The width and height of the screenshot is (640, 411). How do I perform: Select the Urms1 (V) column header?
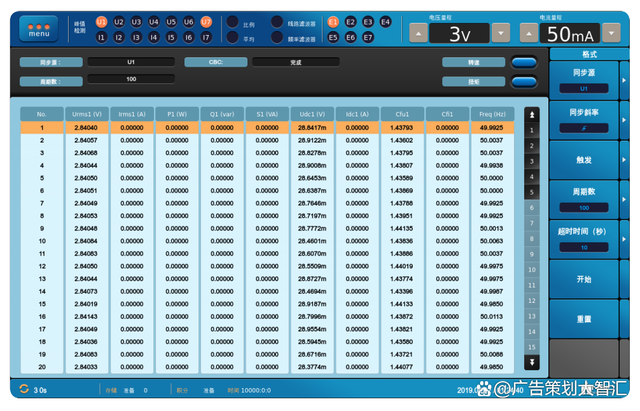[87, 114]
